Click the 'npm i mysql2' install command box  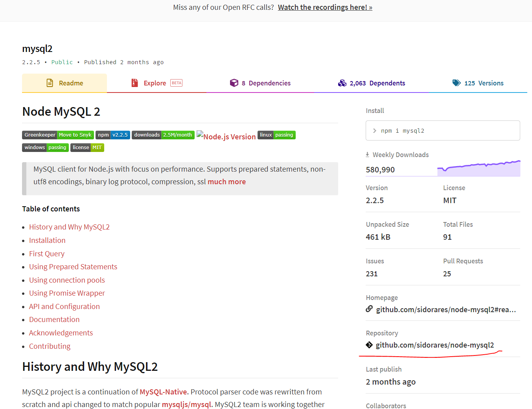pyautogui.click(x=443, y=130)
